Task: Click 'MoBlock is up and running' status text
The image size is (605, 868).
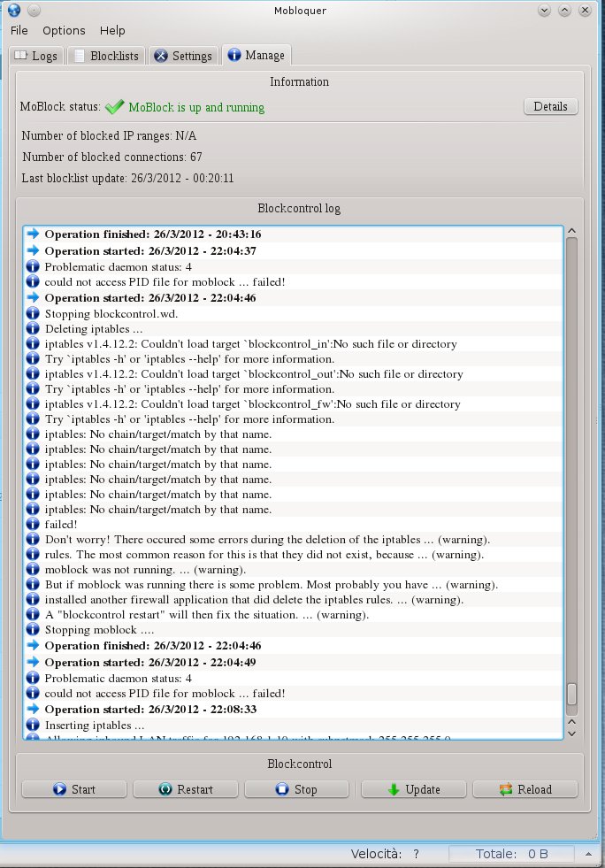Action: 196,107
